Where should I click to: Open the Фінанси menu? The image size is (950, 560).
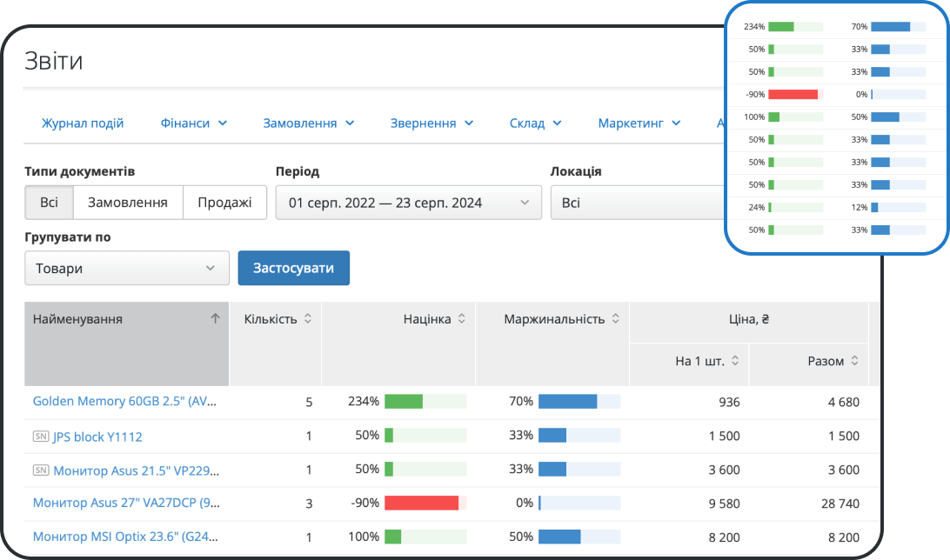tap(193, 123)
